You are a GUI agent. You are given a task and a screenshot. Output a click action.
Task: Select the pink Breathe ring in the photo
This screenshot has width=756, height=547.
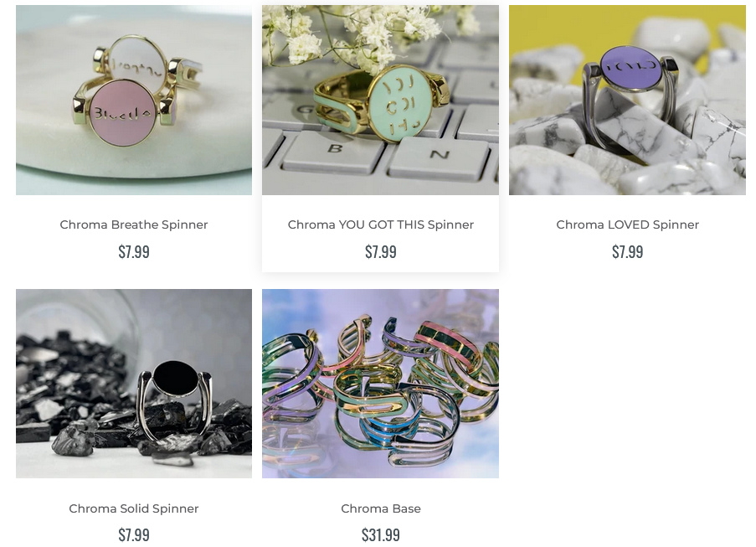(123, 112)
